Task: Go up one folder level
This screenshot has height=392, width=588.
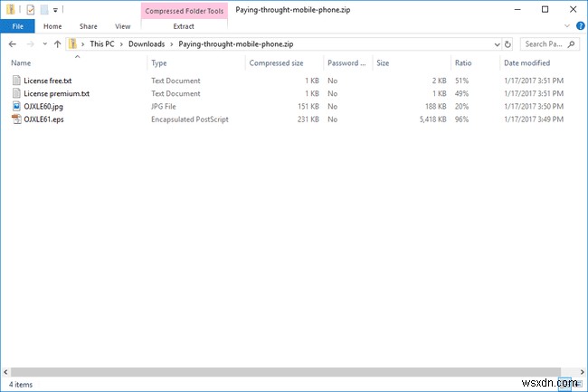Action: (x=57, y=44)
